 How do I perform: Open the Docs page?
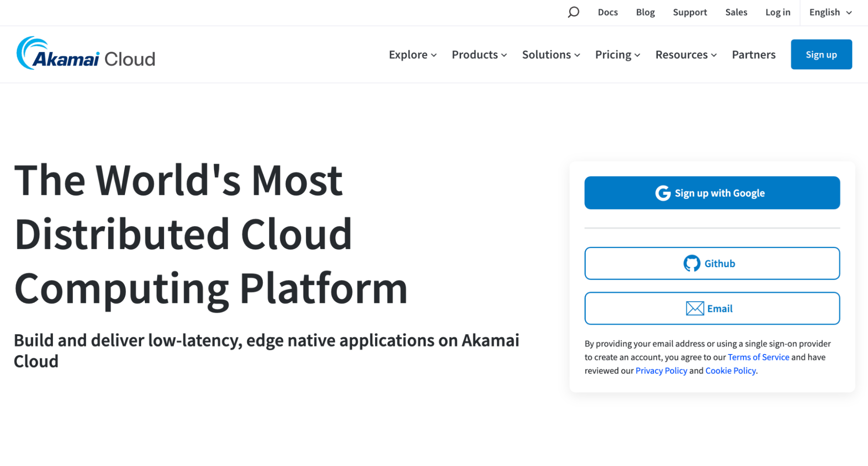click(607, 12)
